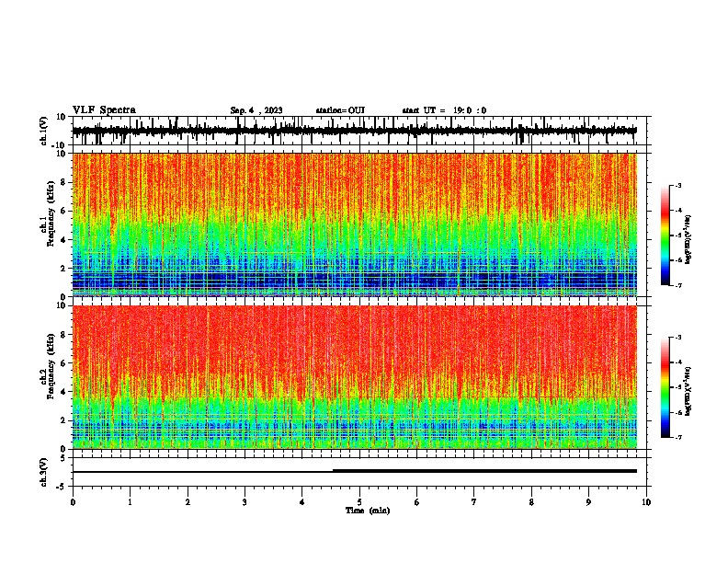Click the "3" tick on the time axis
Viewport: 728px width, 563px height.
click(245, 502)
